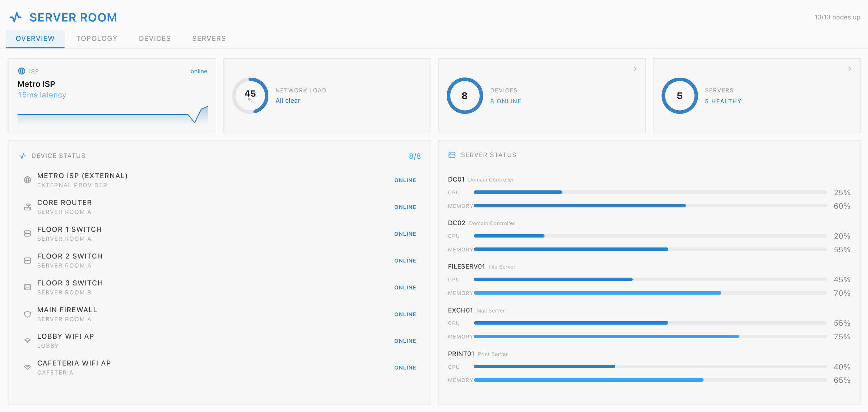Click the 13/13 nodes up indicator
The height and width of the screenshot is (412, 868).
coord(837,17)
